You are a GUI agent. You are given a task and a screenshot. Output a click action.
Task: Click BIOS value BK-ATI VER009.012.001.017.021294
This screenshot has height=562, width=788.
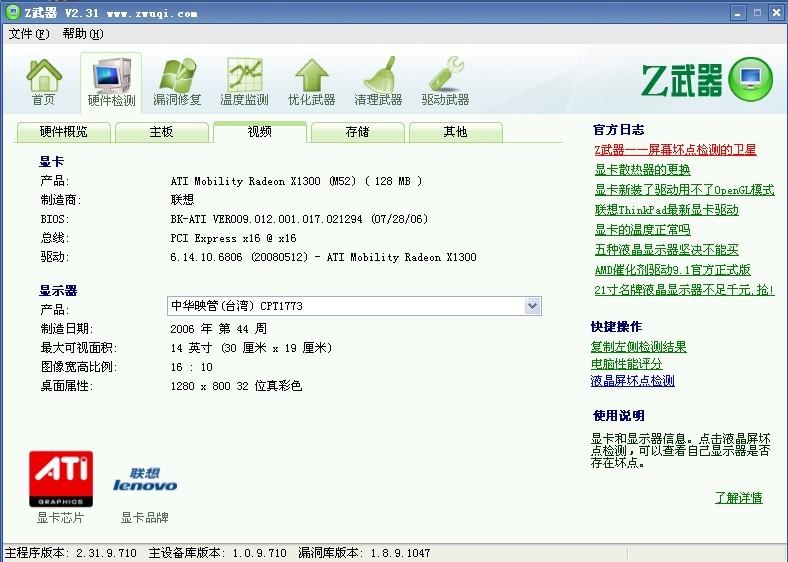pos(299,219)
